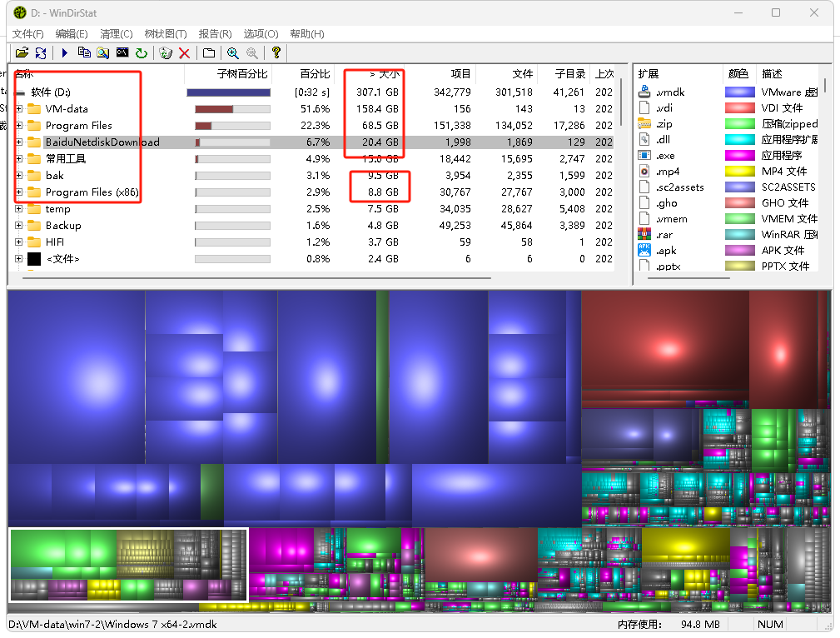The width and height of the screenshot is (840, 638).
Task: Click the green Refresh Selected icon
Action: coord(142,52)
